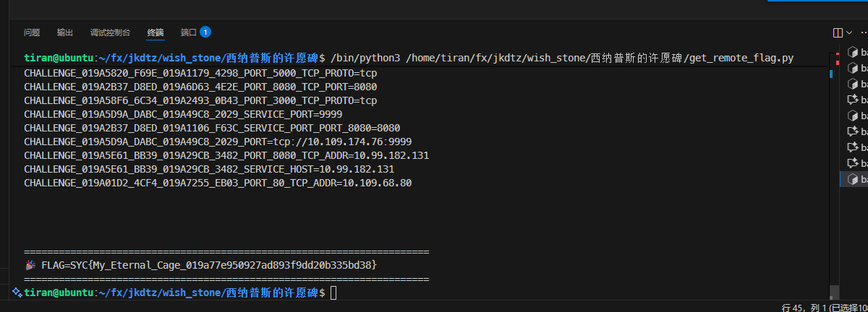The height and width of the screenshot is (312, 868).
Task: Switch to the 问题 tab
Action: click(32, 32)
